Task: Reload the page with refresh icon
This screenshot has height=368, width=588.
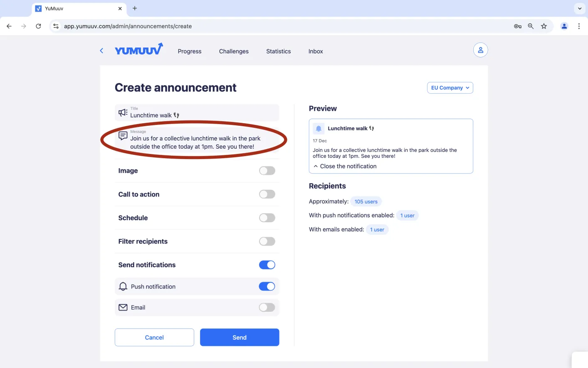Action: click(x=38, y=26)
